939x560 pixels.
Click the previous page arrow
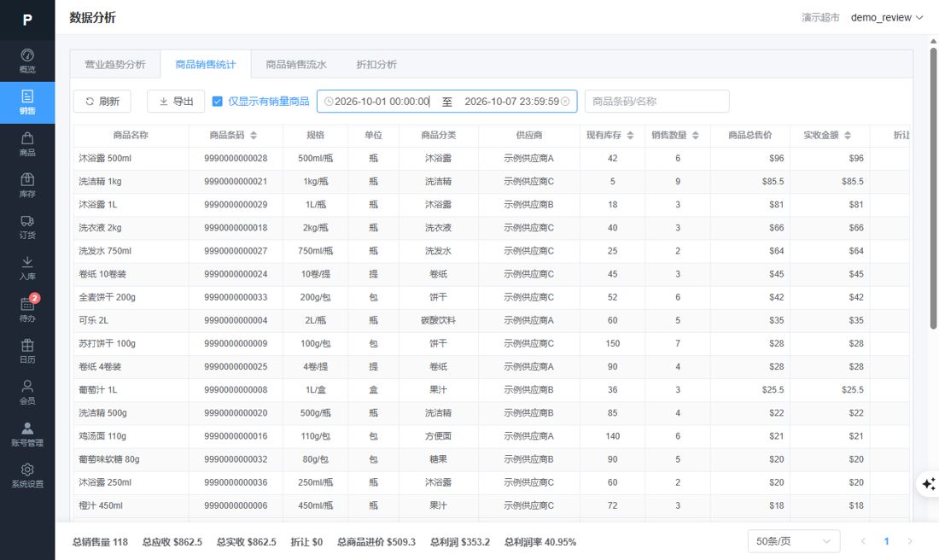point(863,541)
